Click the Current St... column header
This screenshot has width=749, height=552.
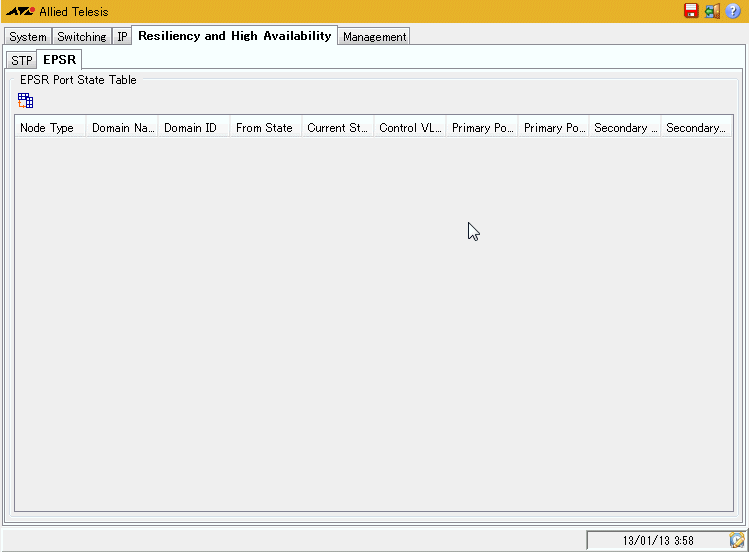click(x=338, y=128)
